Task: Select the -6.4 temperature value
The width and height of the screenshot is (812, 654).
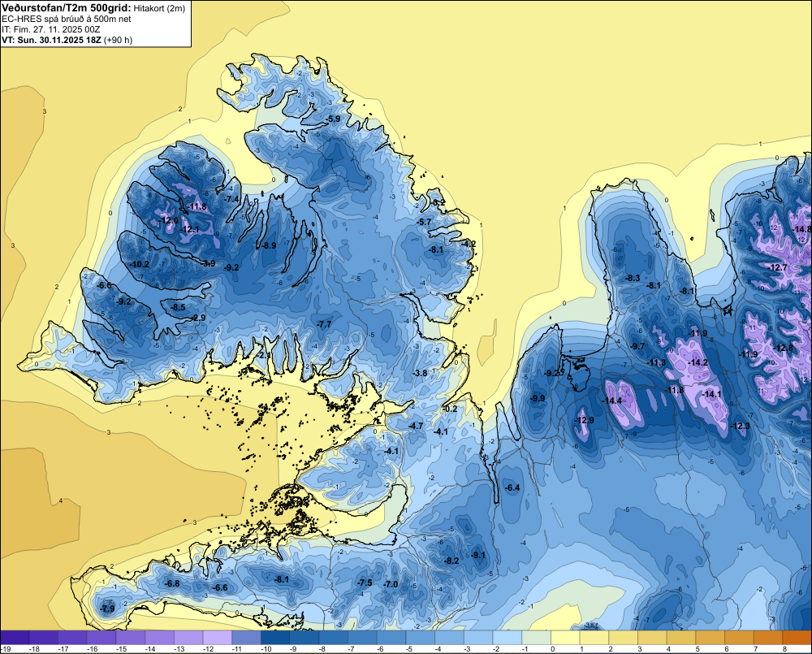Action: pos(512,487)
